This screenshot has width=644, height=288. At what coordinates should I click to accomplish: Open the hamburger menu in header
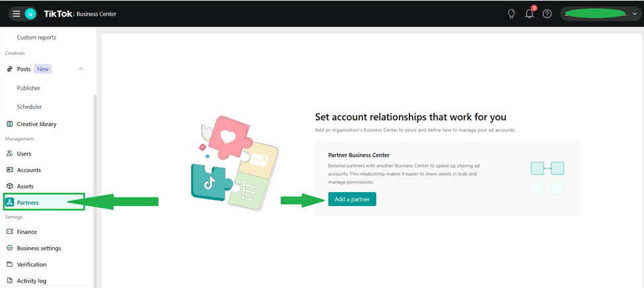[x=17, y=14]
